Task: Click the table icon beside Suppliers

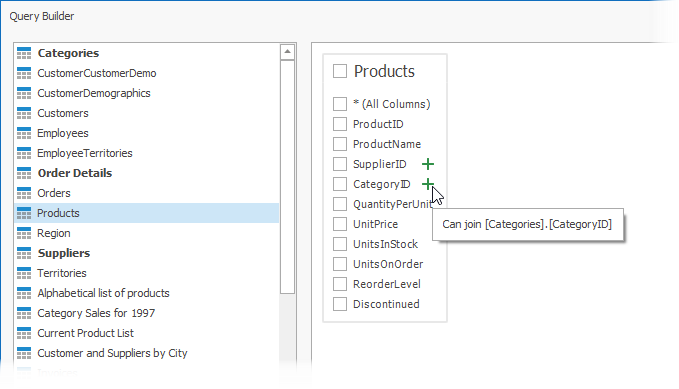Action: tap(24, 253)
